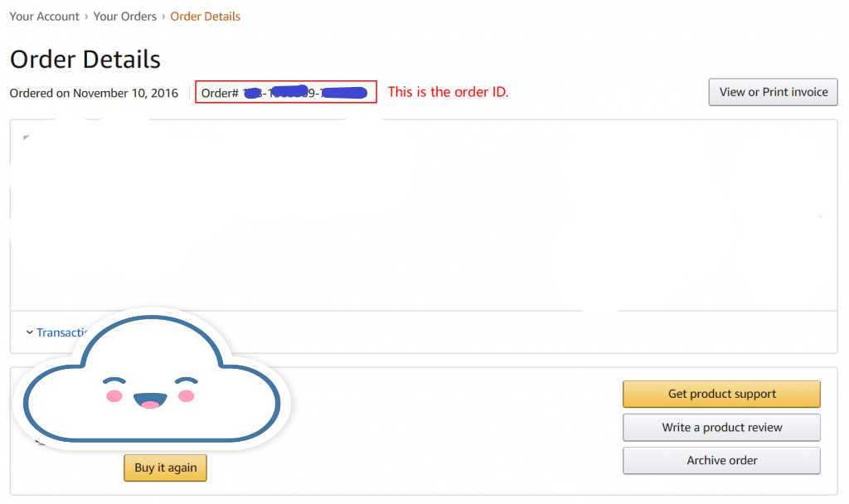
Task: Open the Transactions section link
Action: [x=62, y=332]
